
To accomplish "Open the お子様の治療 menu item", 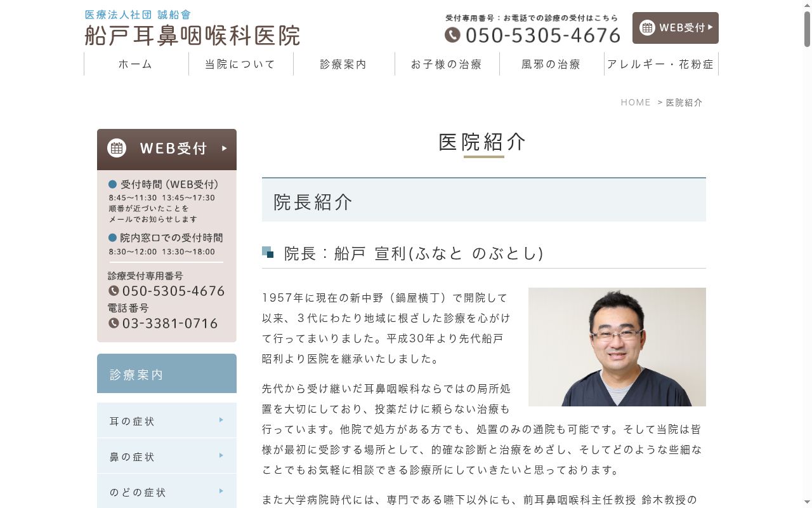I will point(447,64).
